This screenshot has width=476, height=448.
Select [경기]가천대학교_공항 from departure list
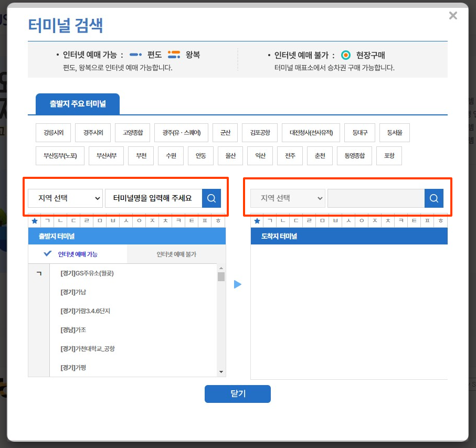click(x=88, y=349)
